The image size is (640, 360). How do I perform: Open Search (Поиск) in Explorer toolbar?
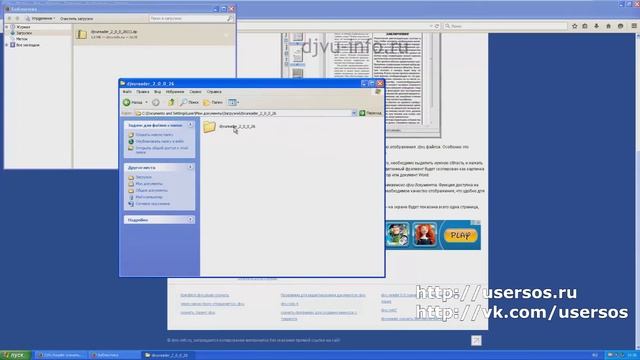click(190, 102)
